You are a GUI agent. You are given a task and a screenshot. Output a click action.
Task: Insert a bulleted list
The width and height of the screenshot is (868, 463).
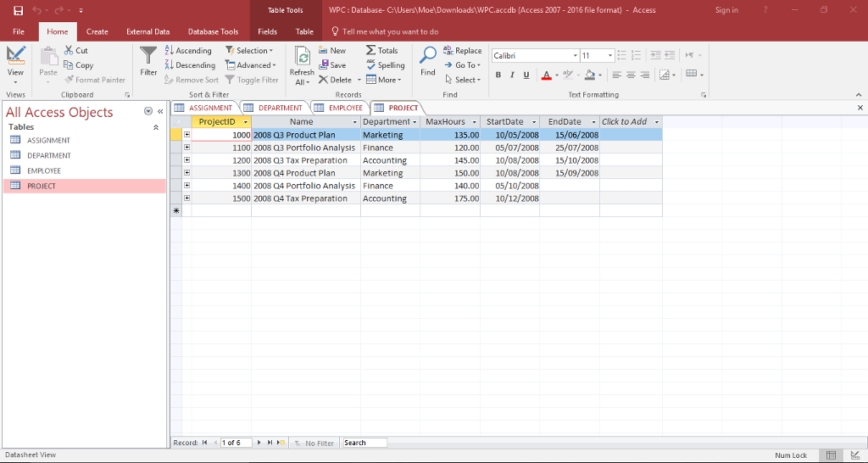click(621, 55)
